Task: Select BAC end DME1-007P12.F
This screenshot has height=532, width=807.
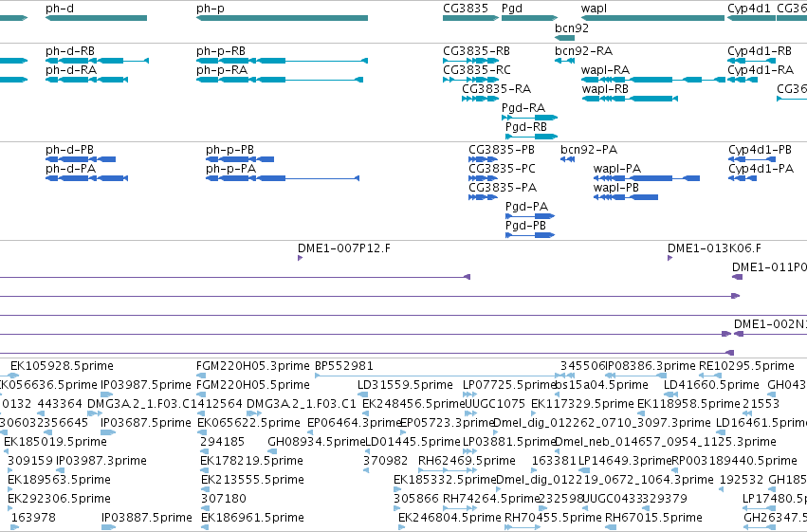Action: 344,248
